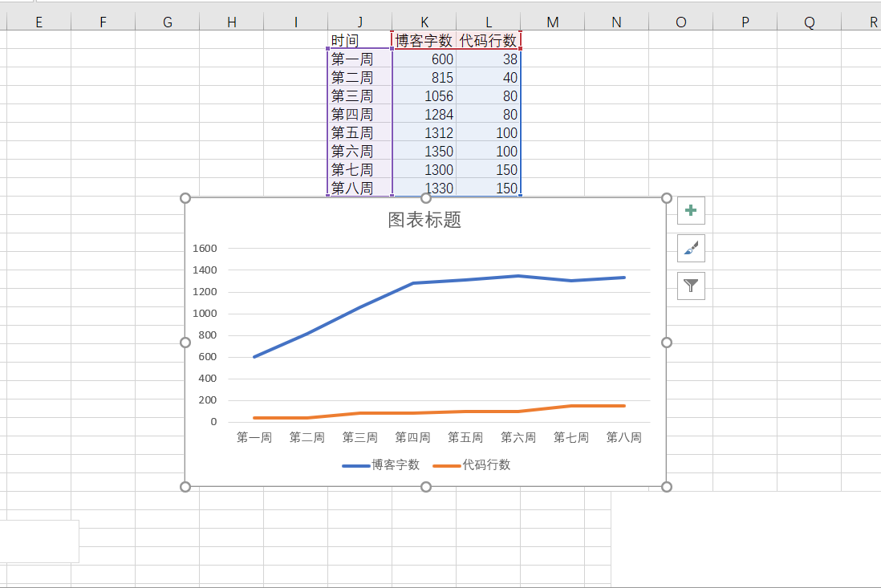This screenshot has width=881, height=588.
Task: Select cell with value 1330
Action: 424,189
